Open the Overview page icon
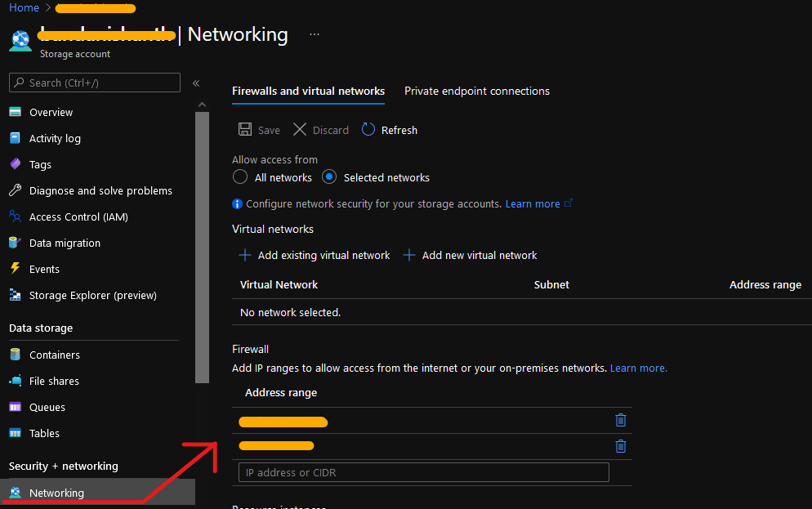The image size is (812, 509). 15,112
